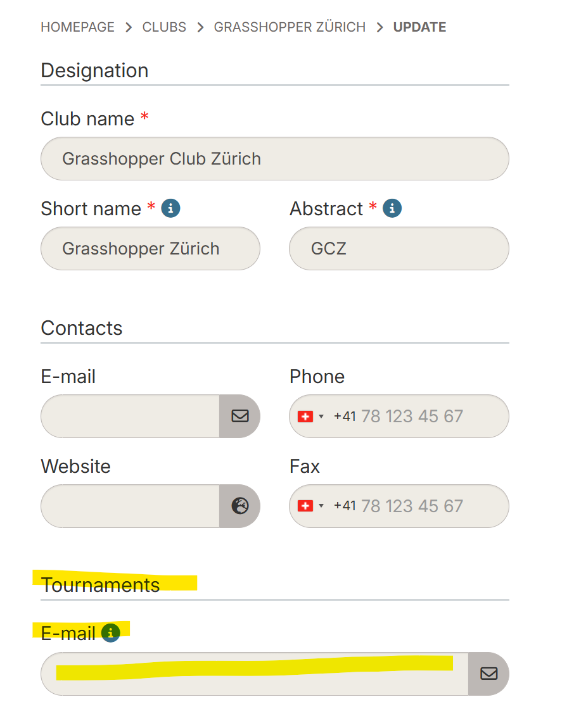Click the highlighted Tournaments E-mail input
574x728 pixels.
click(x=253, y=674)
